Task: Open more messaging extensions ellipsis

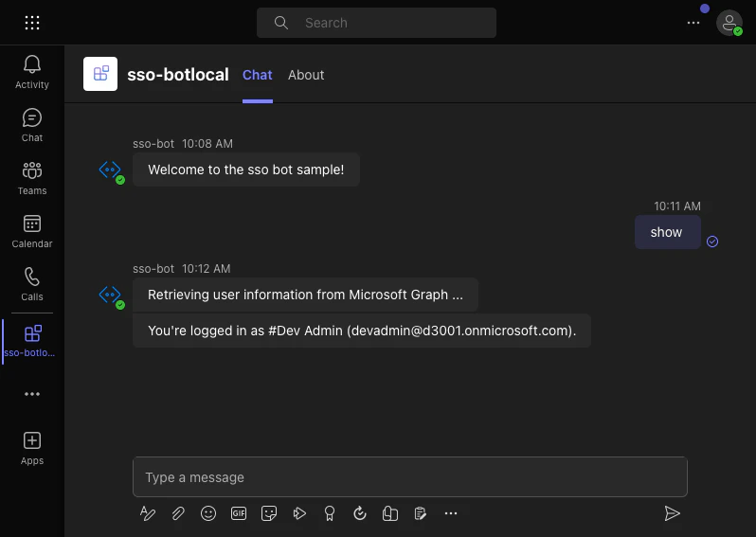Action: (451, 513)
